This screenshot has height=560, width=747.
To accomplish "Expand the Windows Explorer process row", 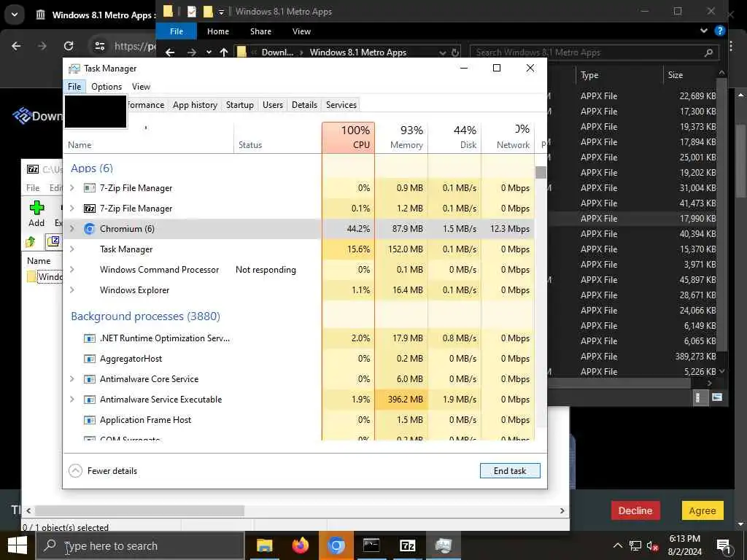I will (x=72, y=290).
